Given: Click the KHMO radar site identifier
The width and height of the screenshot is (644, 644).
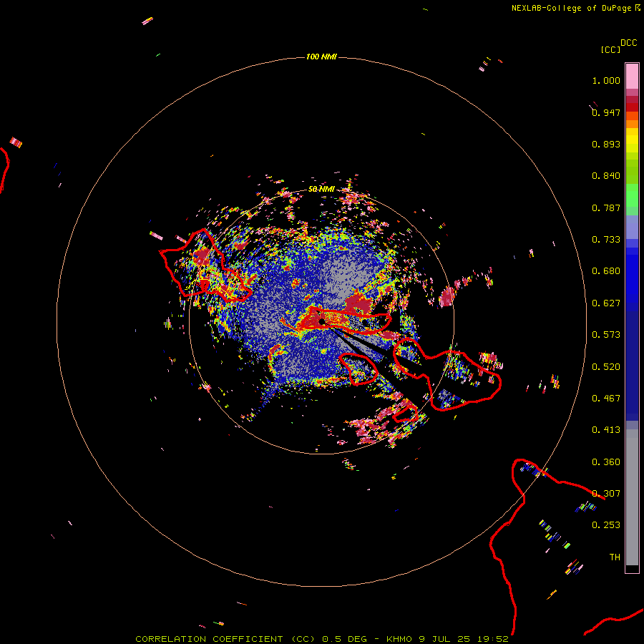Looking at the screenshot, I should pyautogui.click(x=399, y=639).
